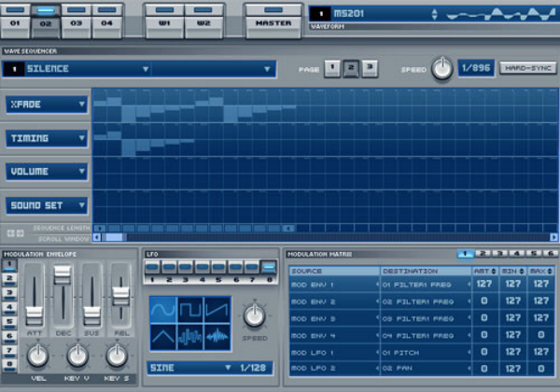
Task: Click the scroll window right arrow
Action: [x=553, y=237]
